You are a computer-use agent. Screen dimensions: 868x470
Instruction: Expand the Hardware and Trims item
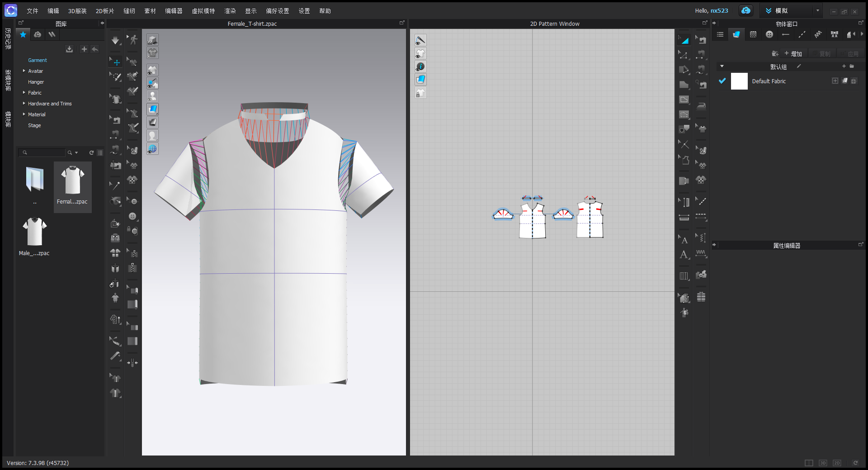click(24, 103)
